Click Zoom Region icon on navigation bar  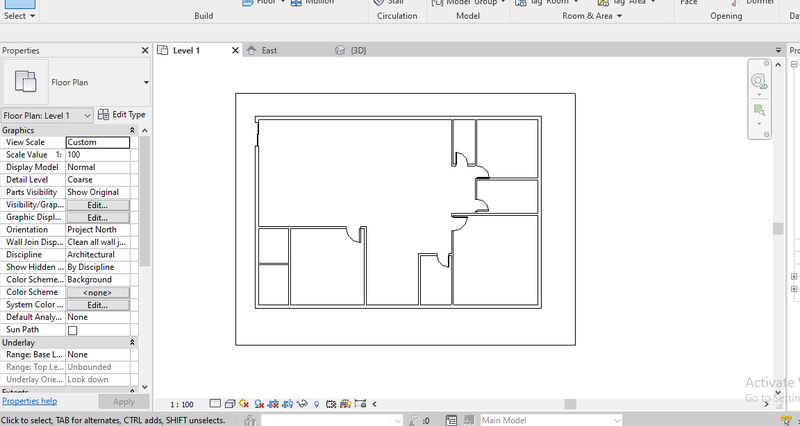click(x=759, y=110)
